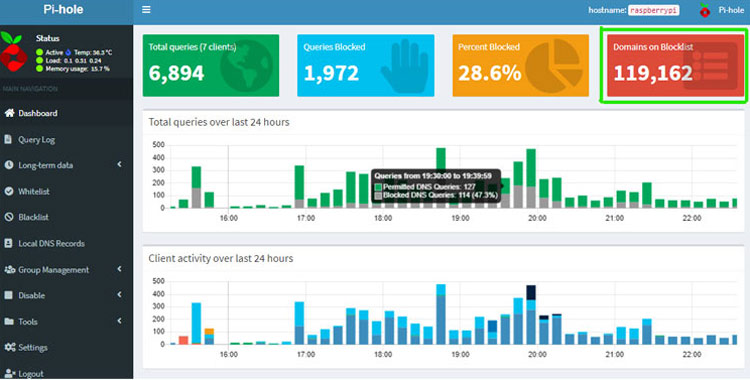The height and width of the screenshot is (380, 750).
Task: Click the Memory usage: 15.7 % text
Action: click(77, 68)
